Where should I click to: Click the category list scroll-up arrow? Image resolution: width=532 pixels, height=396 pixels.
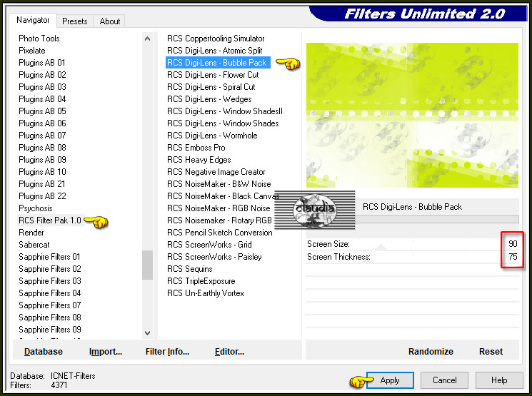pos(147,39)
